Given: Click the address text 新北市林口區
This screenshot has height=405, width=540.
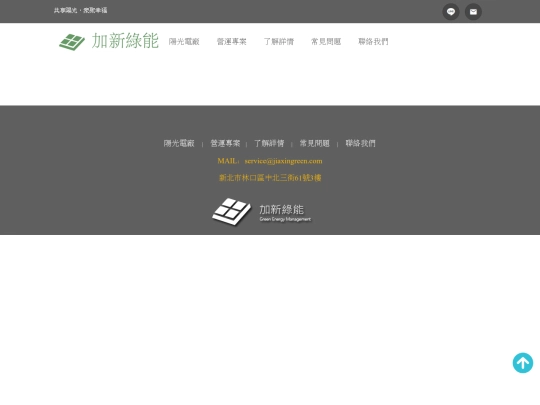Looking at the screenshot, I should (242, 178).
